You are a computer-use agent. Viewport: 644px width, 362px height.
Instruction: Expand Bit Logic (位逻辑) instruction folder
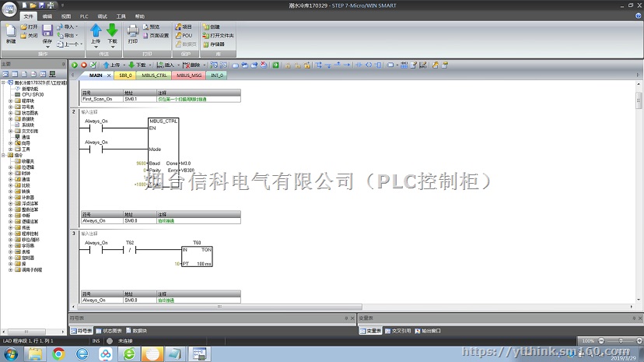coord(10,167)
